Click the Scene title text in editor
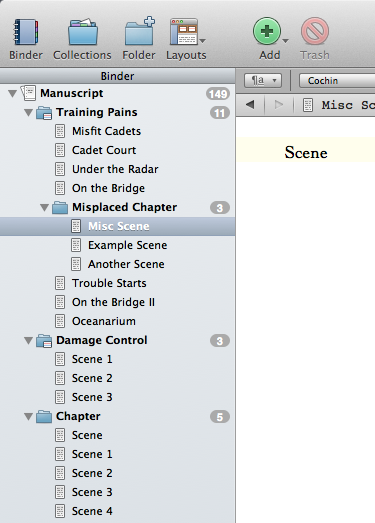 [306, 153]
